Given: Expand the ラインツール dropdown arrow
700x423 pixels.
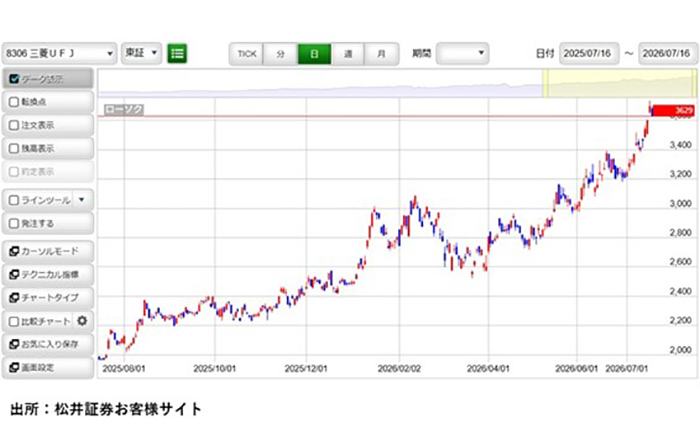Looking at the screenshot, I should pyautogui.click(x=82, y=200).
